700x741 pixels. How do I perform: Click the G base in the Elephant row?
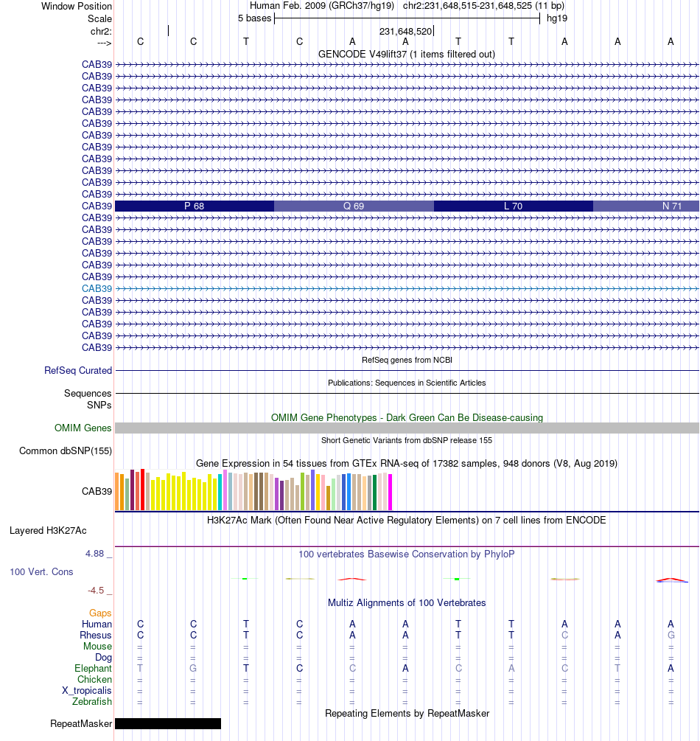point(193,668)
